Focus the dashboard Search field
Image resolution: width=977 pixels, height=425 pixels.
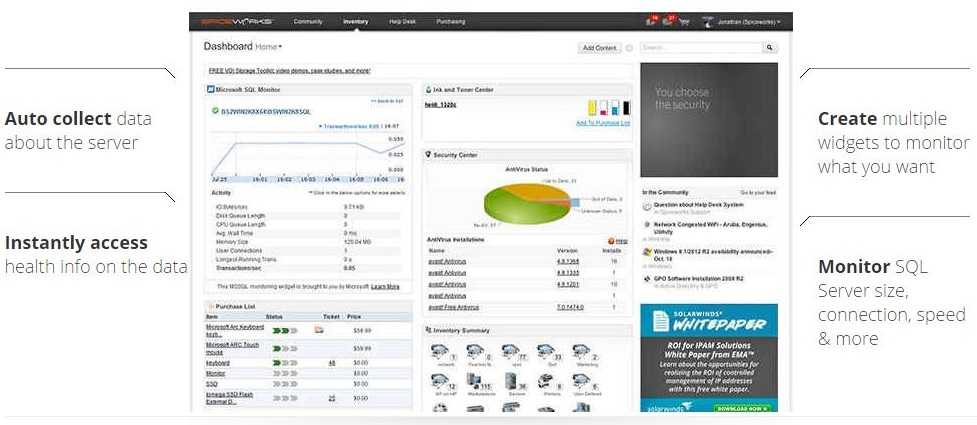(702, 47)
